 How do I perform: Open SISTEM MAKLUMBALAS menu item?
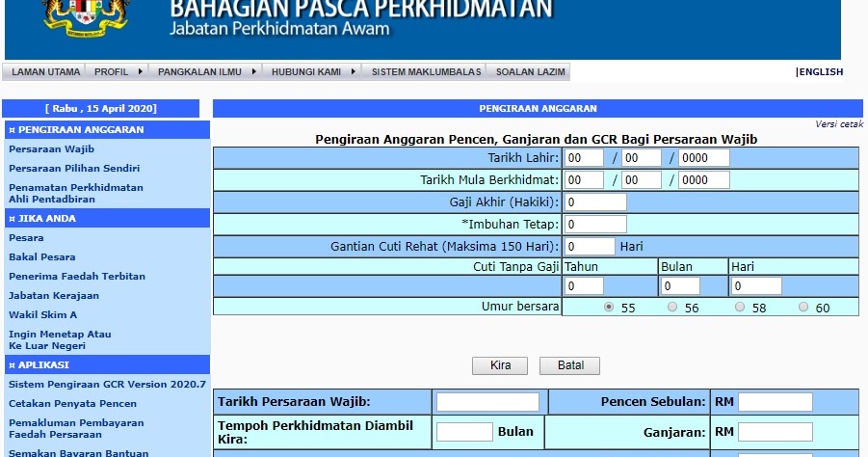[x=426, y=72]
